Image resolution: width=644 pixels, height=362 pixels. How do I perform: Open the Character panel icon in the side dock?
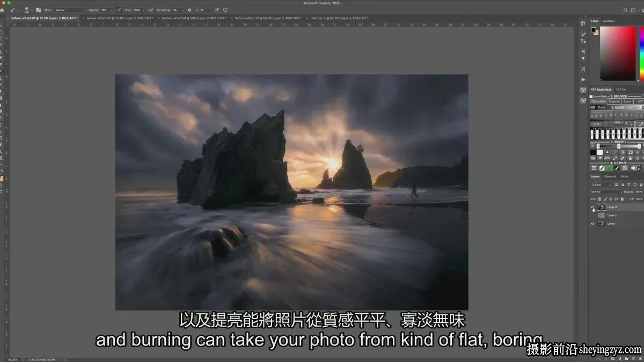coord(583,51)
